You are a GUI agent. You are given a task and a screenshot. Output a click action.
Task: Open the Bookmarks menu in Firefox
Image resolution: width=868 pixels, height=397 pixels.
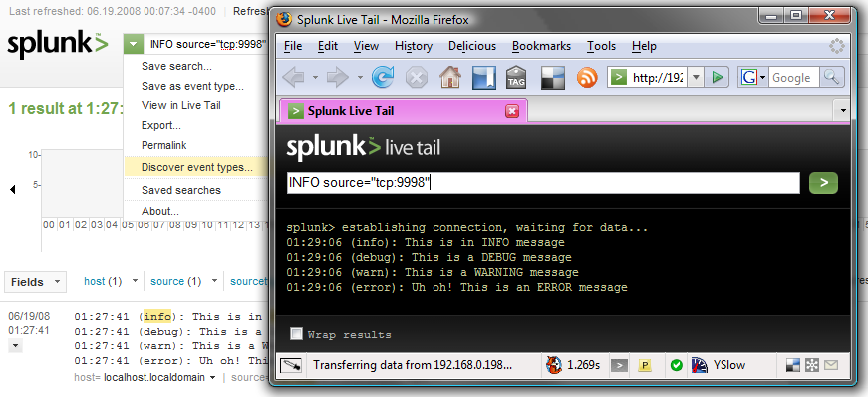click(x=541, y=46)
